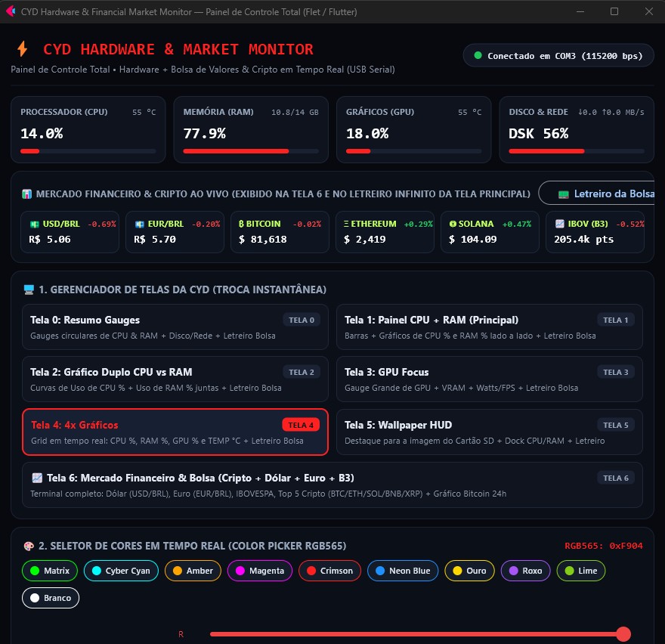Choose the Crimson color preset
The image size is (665, 644).
click(329, 571)
